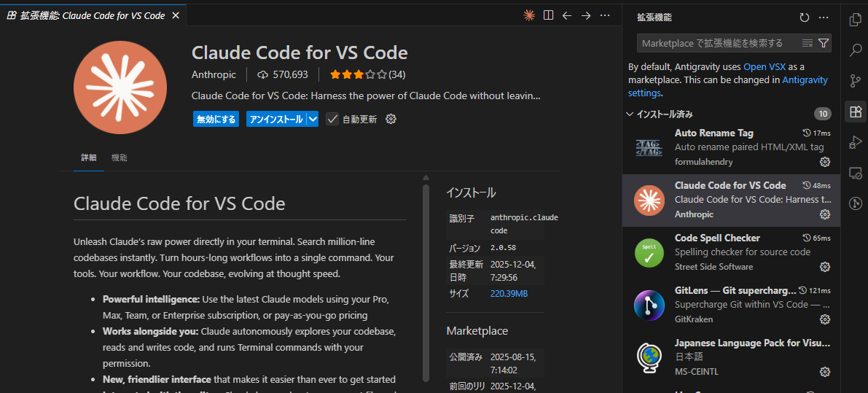Switch to the 詳細 tab
This screenshot has width=868, height=393.
89,157
